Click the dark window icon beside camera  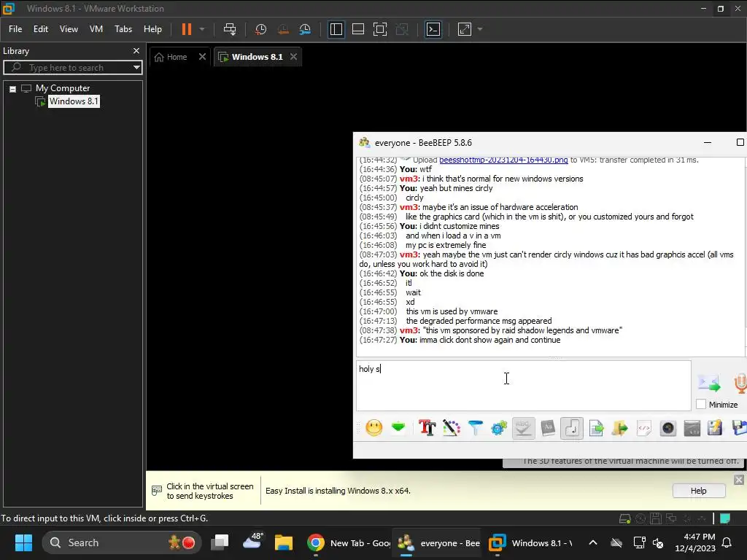pyautogui.click(x=692, y=427)
